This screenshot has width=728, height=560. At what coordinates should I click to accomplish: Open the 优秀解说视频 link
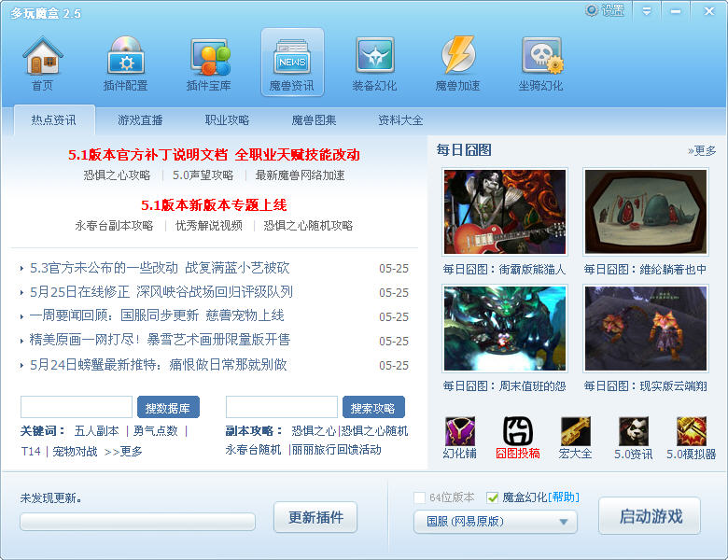209,226
